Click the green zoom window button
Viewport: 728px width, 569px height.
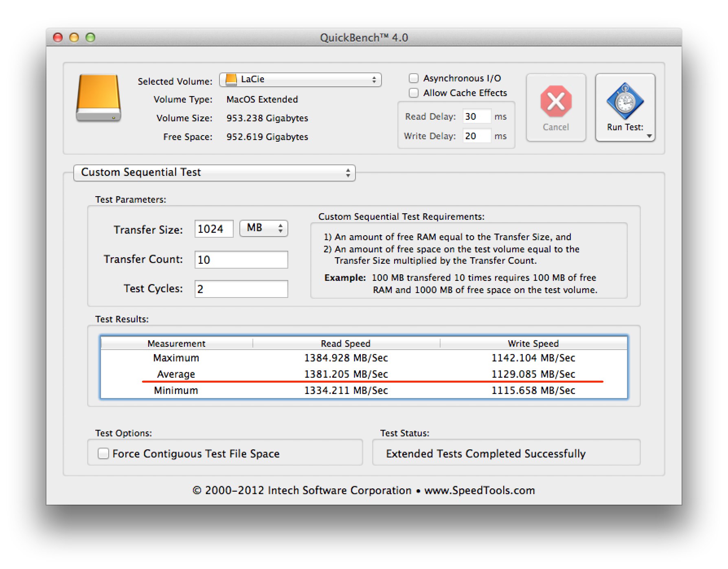click(90, 37)
